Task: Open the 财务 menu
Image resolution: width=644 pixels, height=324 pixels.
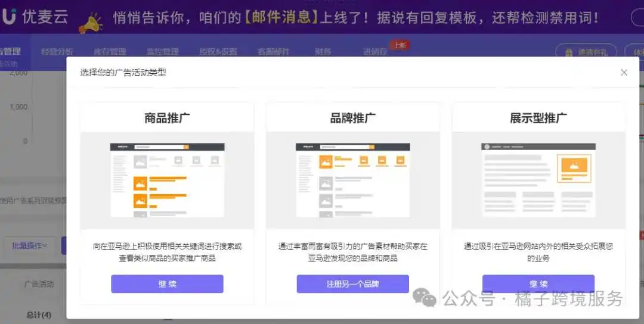Action: click(323, 52)
